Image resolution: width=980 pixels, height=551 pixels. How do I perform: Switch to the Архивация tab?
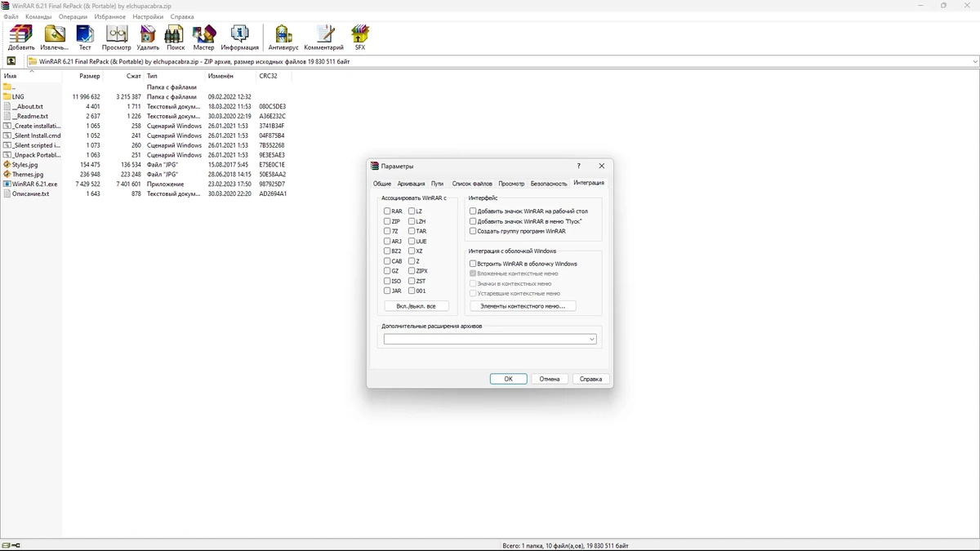click(412, 184)
